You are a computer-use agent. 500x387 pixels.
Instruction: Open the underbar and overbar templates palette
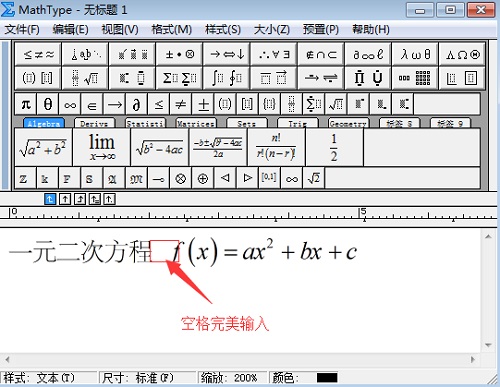[274, 78]
